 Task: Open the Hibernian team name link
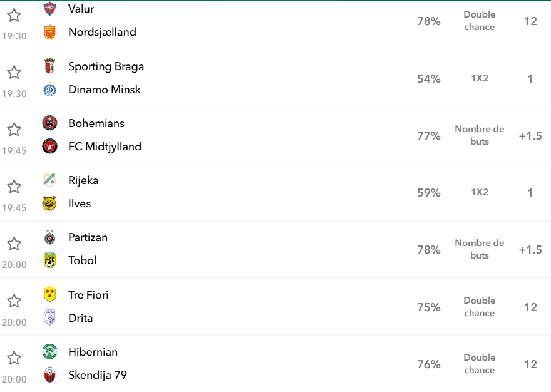(93, 352)
